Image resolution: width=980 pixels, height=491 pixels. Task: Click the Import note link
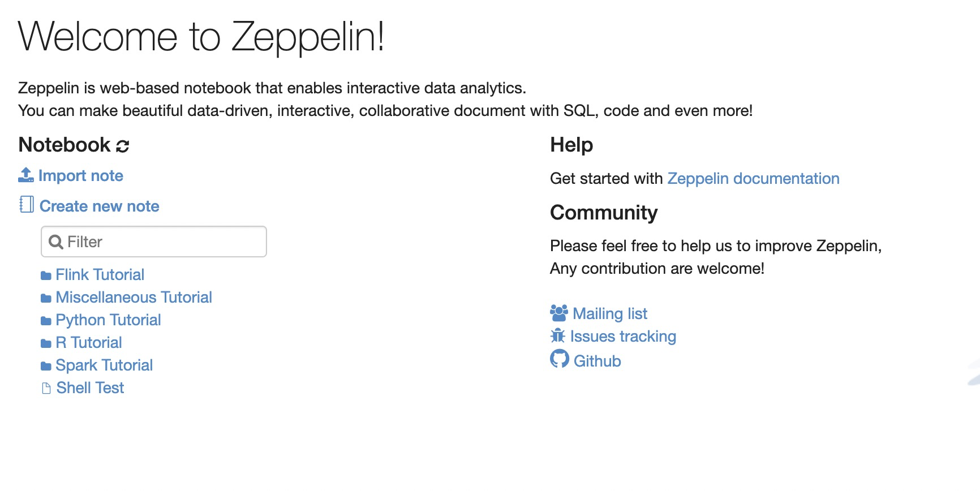tap(81, 176)
